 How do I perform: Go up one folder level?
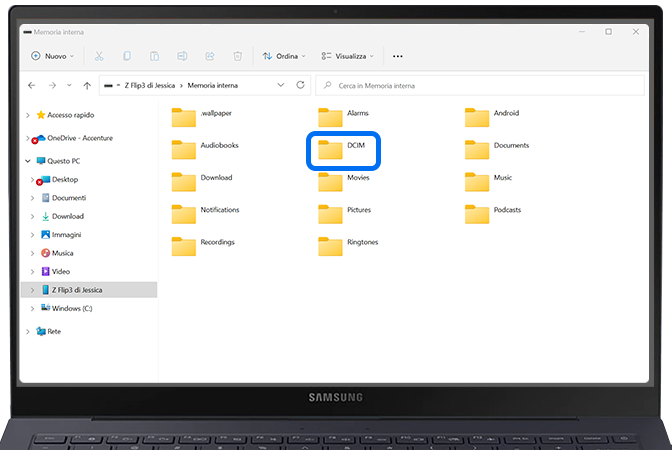pyautogui.click(x=88, y=86)
